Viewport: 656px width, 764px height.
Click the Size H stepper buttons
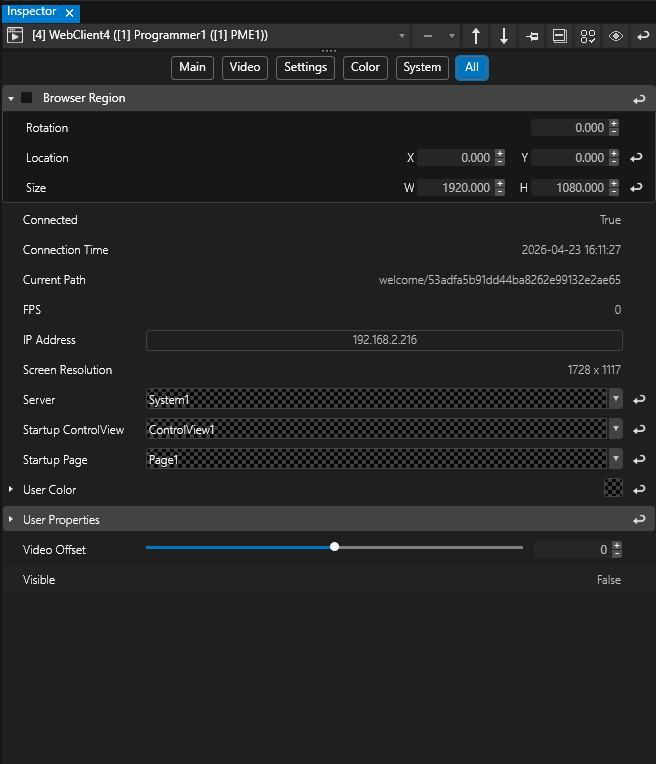point(614,188)
